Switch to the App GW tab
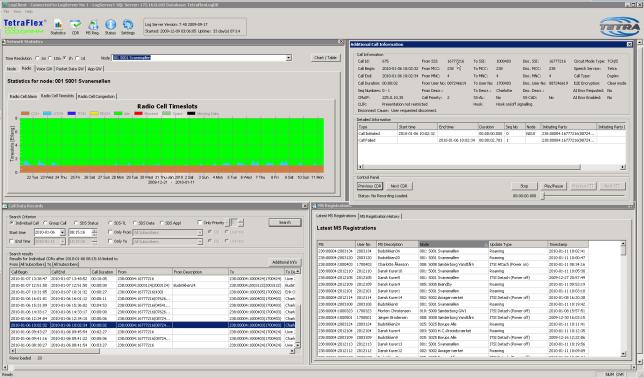Image resolution: width=644 pixels, height=378 pixels. (x=94, y=69)
